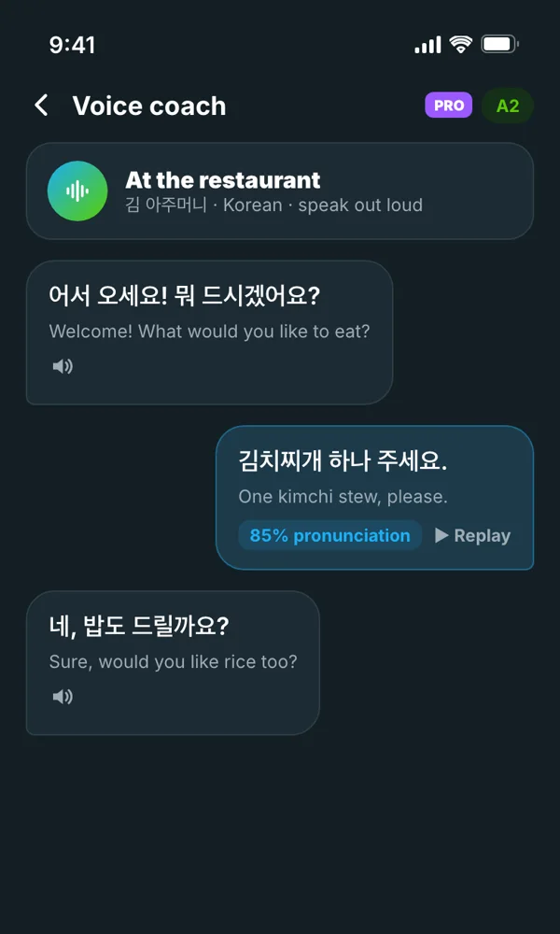This screenshot has width=560, height=934.
Task: Play audio for the rice question speaker icon
Action: pos(63,697)
